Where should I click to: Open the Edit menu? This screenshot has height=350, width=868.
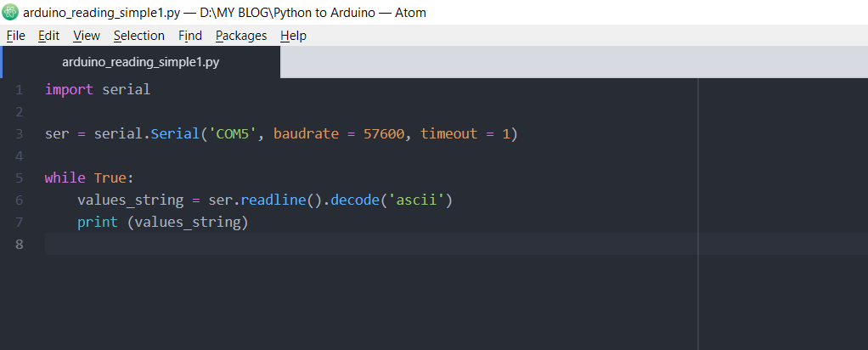pyautogui.click(x=48, y=36)
